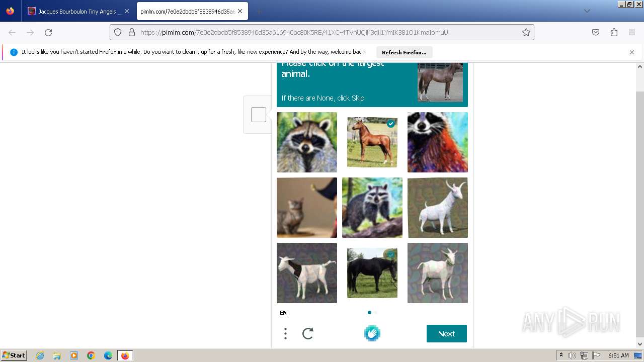Open a new browser tab
This screenshot has width=644, height=362.
click(x=259, y=11)
